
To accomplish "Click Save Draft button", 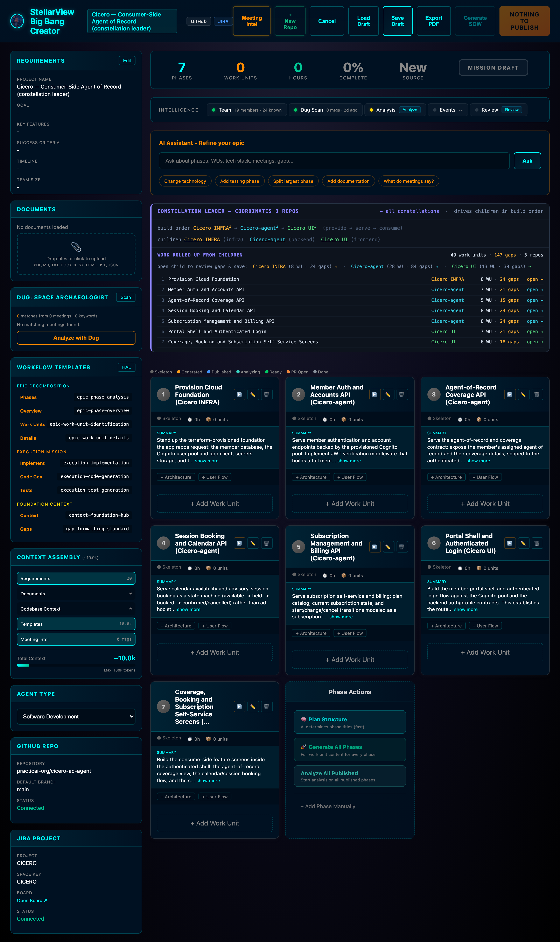I will (x=397, y=21).
